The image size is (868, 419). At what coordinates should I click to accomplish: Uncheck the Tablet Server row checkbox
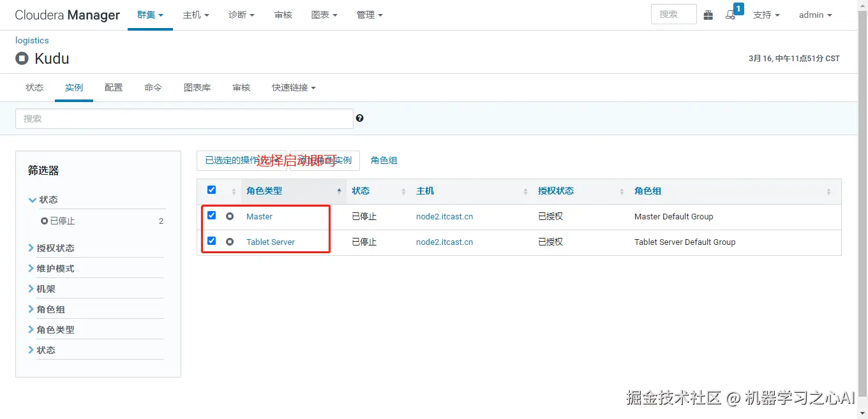[x=212, y=241]
